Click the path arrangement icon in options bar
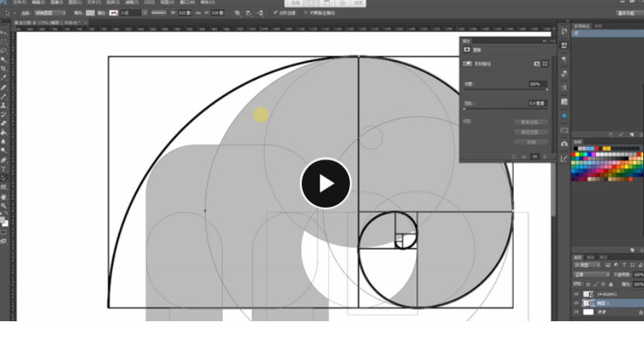The width and height of the screenshot is (644, 339). pyautogui.click(x=260, y=12)
